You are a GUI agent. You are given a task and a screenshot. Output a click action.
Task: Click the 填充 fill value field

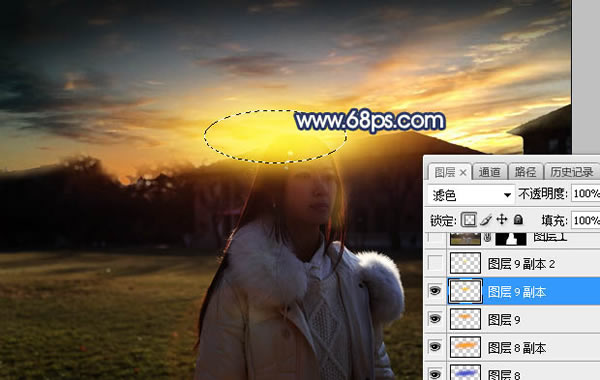(x=585, y=220)
